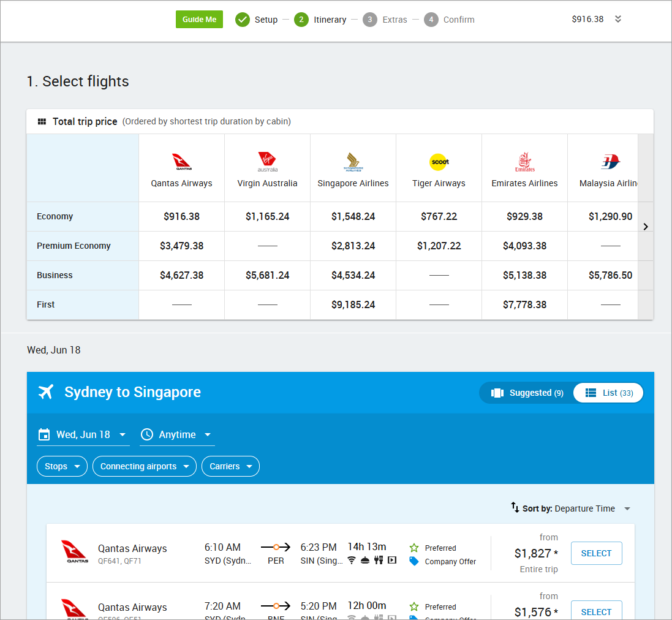Select Emirates Premium Economy $4,093.38
Screen dimensions: 672x620
tap(524, 246)
